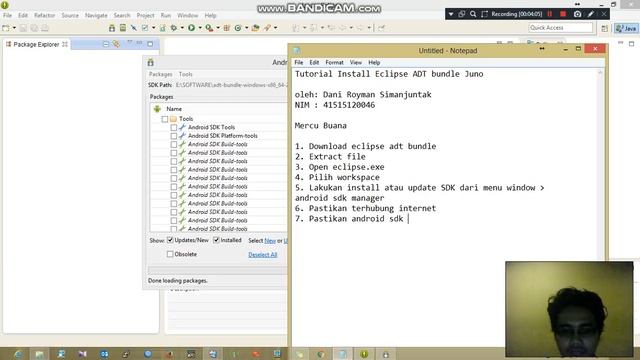Click the New Java Package toolbar icon
This screenshot has width=640, height=360.
[227, 28]
